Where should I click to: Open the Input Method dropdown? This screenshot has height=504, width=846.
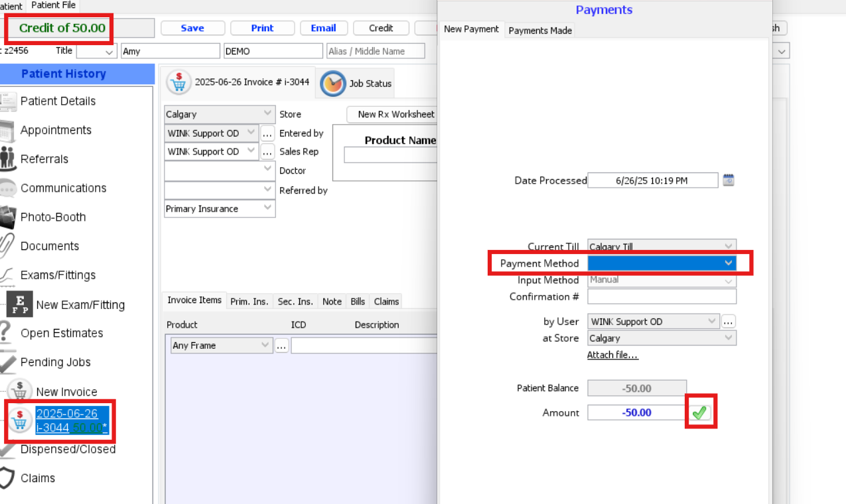coord(662,280)
